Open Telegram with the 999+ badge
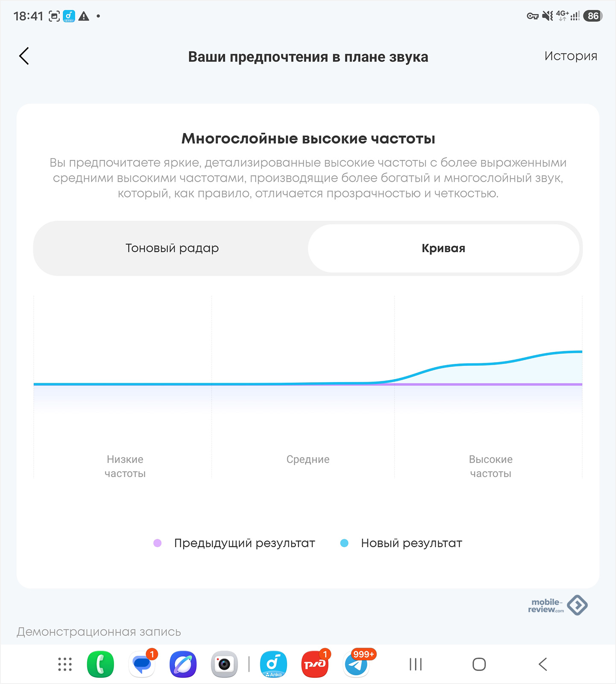 [357, 664]
